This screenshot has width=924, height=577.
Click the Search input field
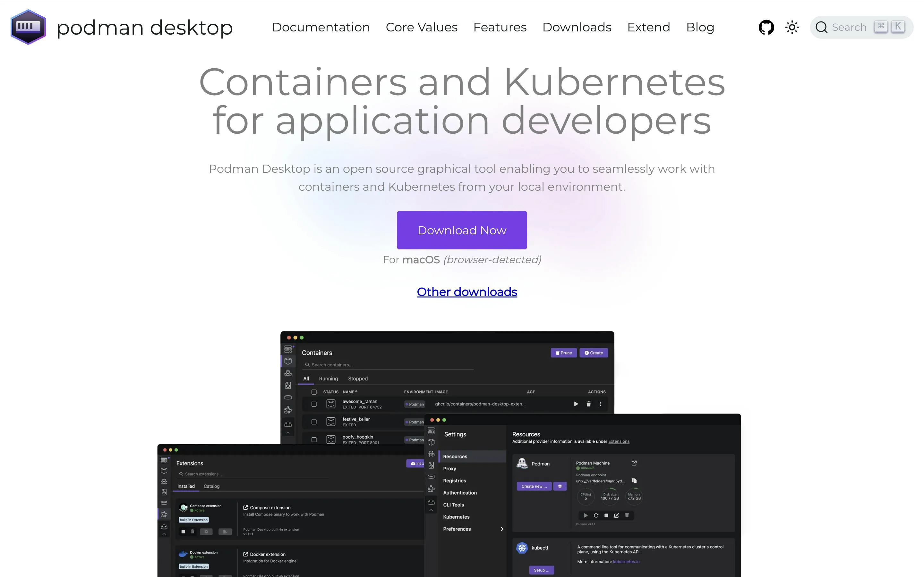tap(849, 27)
